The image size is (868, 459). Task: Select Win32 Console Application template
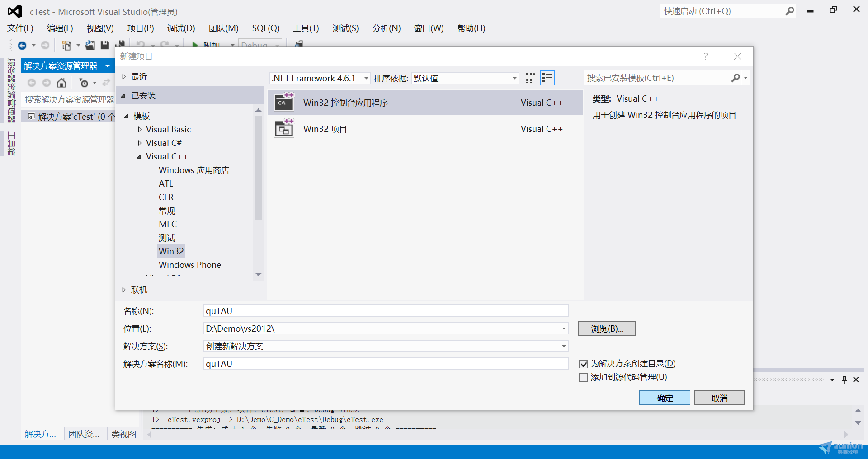[425, 103]
